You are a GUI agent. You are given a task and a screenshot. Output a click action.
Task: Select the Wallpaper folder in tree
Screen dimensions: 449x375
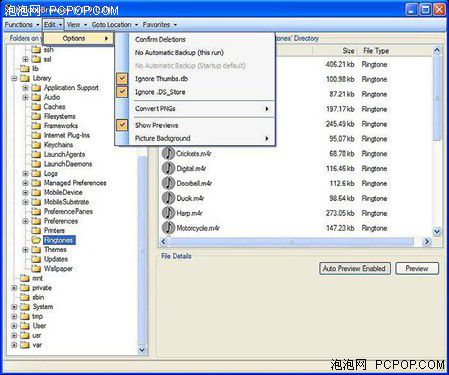pyautogui.click(x=58, y=268)
